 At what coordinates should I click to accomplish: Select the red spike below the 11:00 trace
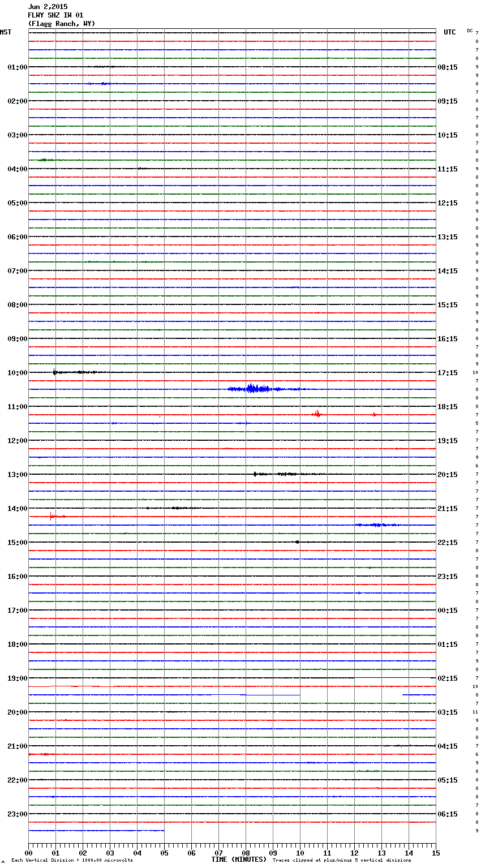[x=317, y=414]
